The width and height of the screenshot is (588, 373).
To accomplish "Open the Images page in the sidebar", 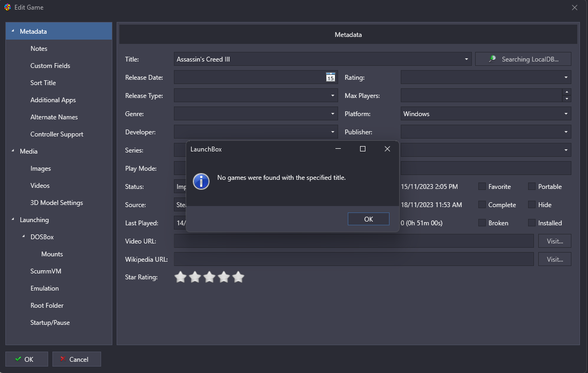I will [x=41, y=169].
